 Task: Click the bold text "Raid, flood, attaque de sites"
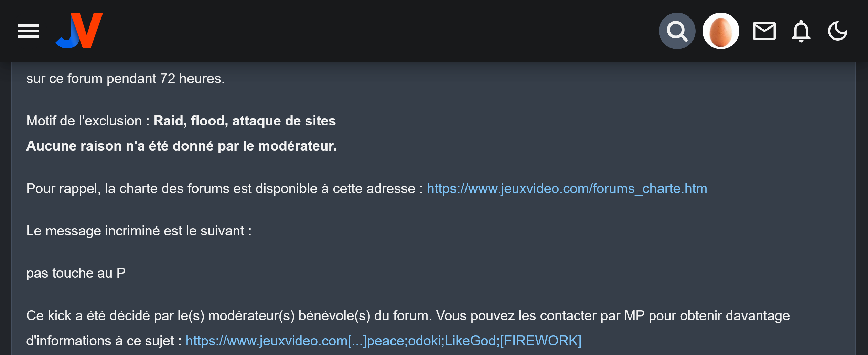pos(245,121)
